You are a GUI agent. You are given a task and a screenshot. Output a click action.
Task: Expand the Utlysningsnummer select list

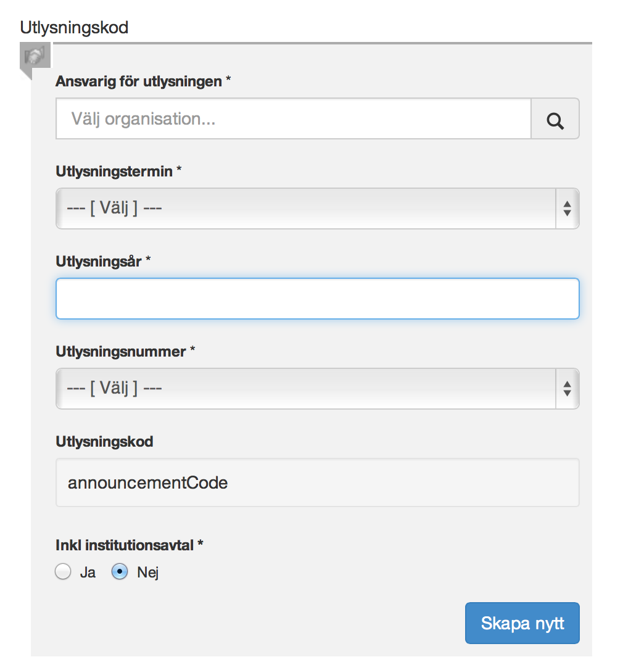pos(318,389)
